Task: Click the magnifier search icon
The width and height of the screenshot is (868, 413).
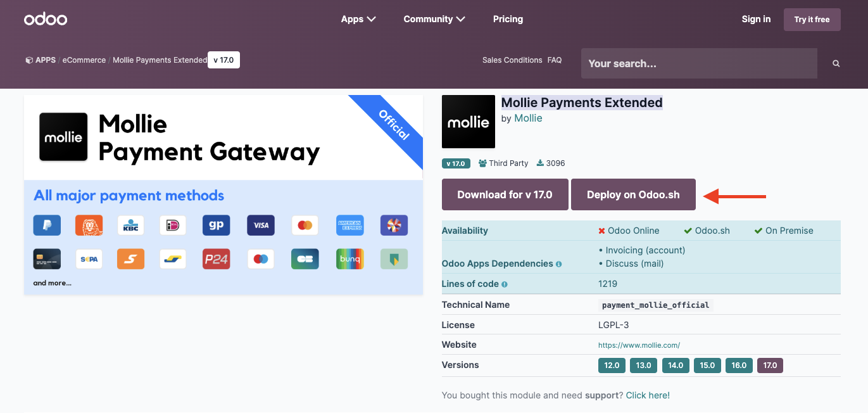Action: (x=836, y=63)
